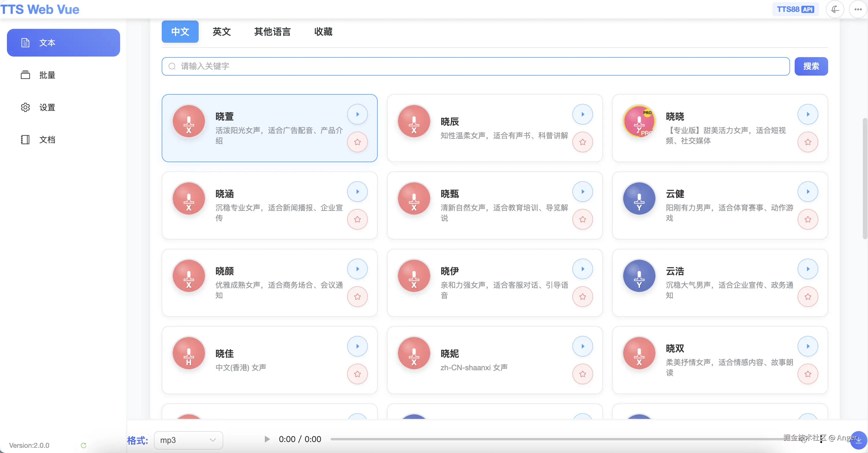868x453 pixels.
Task: Click the TTS88 API badge
Action: click(x=795, y=9)
